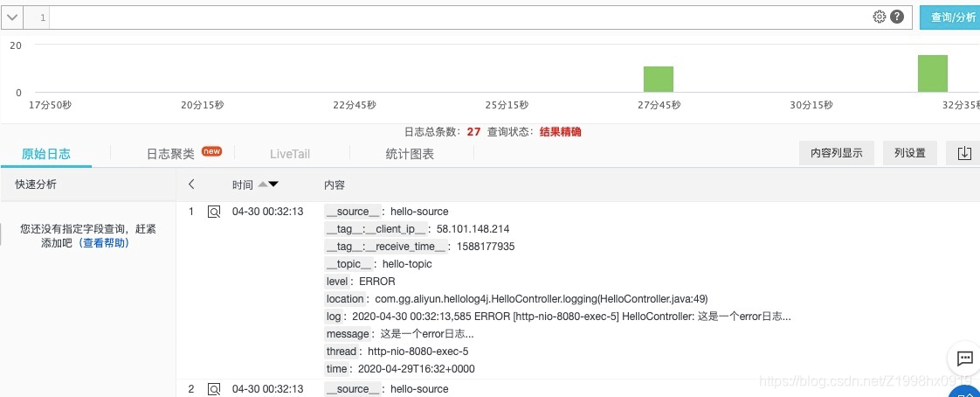980x397 pixels.
Task: Click the level field key
Action: pos(337,282)
